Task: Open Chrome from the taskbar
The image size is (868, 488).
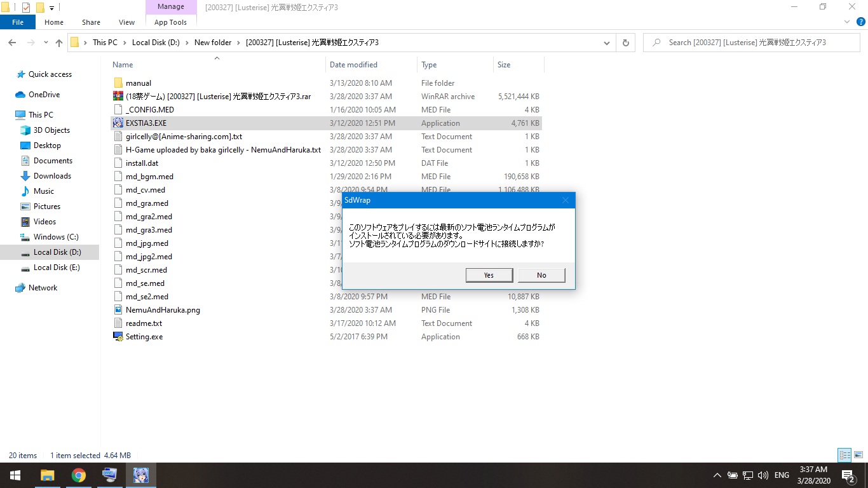Action: click(78, 475)
